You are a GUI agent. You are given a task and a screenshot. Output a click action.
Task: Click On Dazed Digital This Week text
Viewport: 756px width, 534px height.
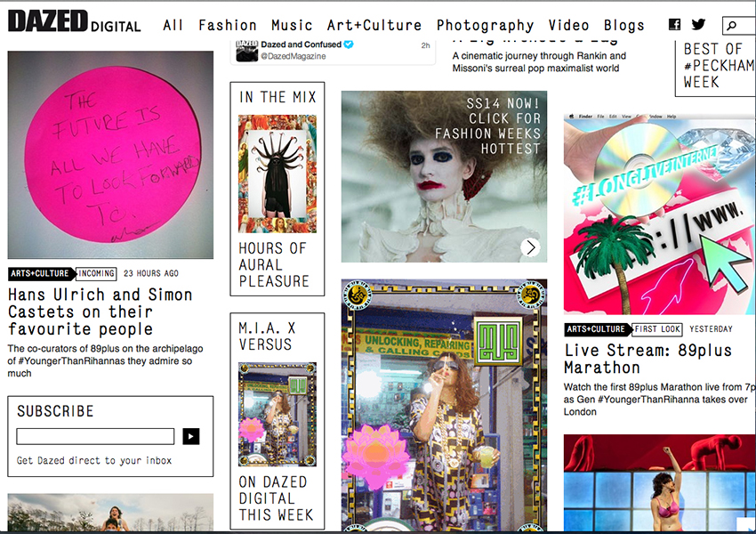tap(276, 498)
